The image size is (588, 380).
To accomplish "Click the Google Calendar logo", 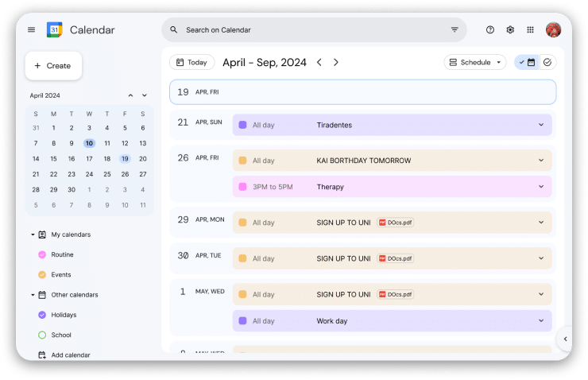I will tap(54, 29).
